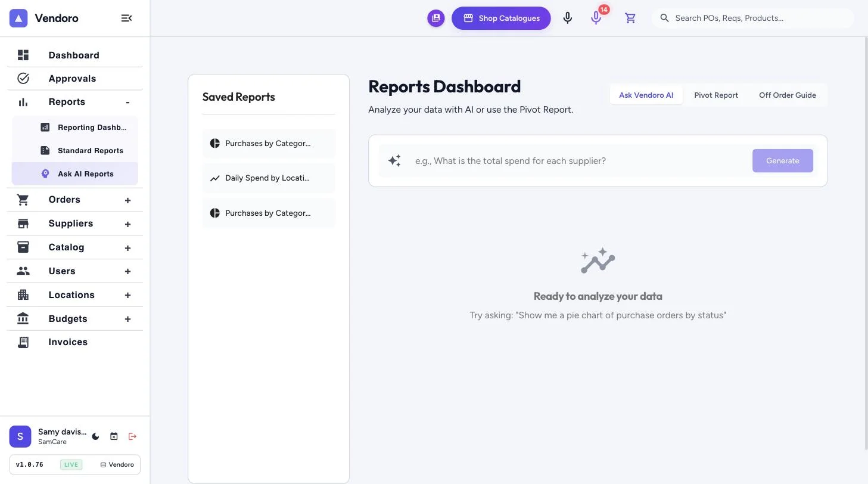Viewport: 868px width, 484px height.
Task: Expand the Budgets section
Action: point(127,319)
